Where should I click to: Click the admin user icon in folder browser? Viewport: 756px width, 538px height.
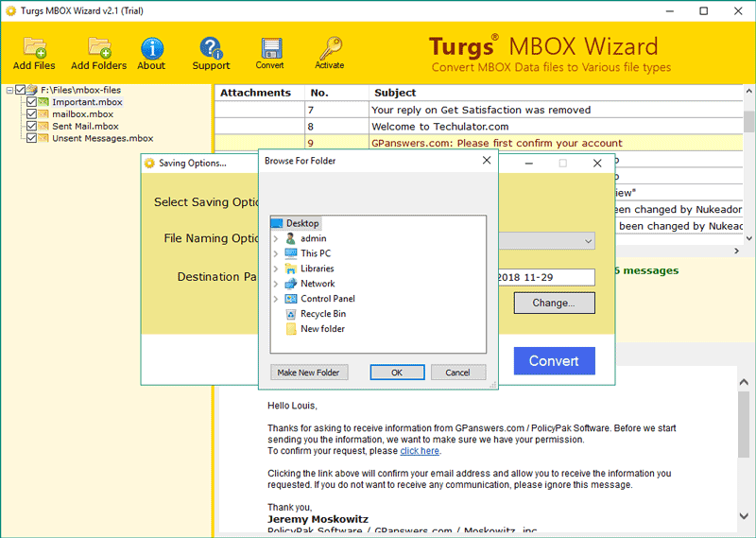pos(290,238)
